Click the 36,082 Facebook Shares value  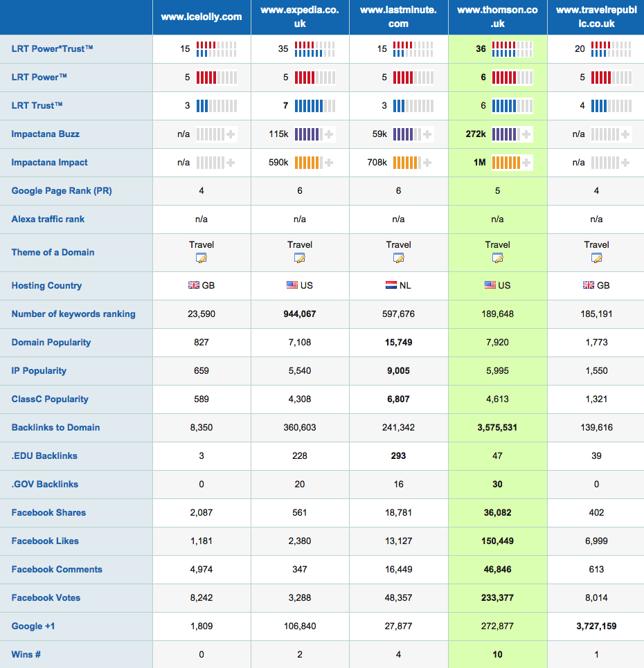497,512
